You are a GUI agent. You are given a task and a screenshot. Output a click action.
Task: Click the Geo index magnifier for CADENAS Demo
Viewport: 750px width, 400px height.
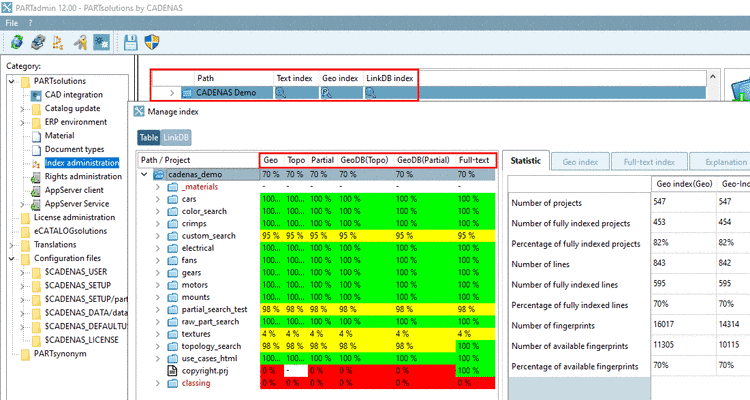327,93
